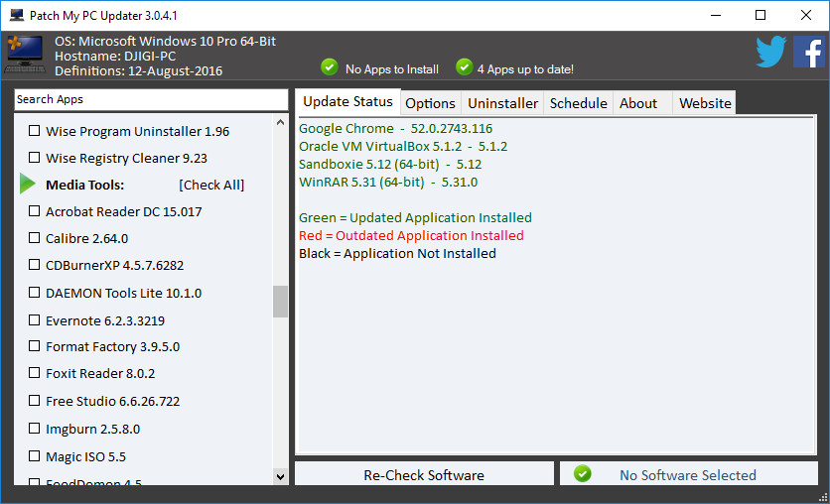Click into the Search Apps field
This screenshot has height=504, width=830.
click(x=151, y=99)
